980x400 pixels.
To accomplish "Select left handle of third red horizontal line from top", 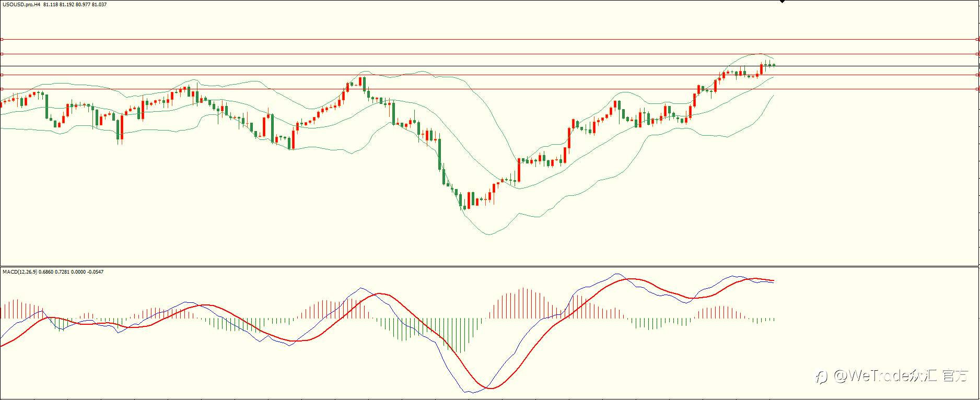I will click(2, 75).
